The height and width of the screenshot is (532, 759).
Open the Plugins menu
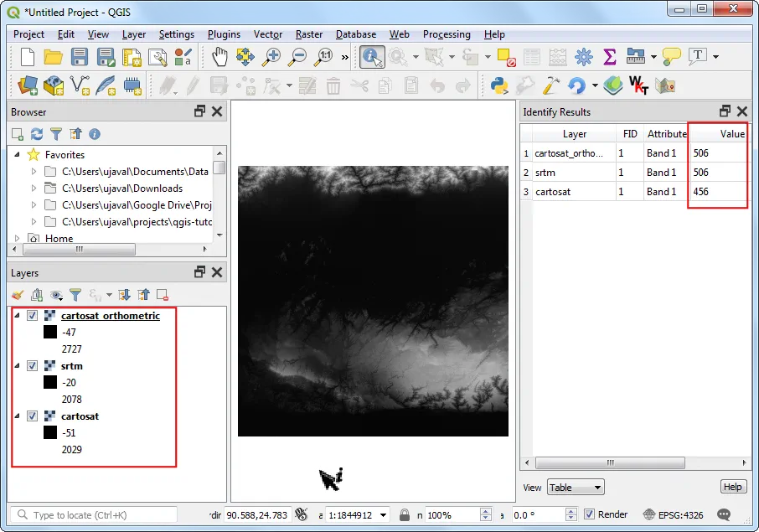click(224, 34)
